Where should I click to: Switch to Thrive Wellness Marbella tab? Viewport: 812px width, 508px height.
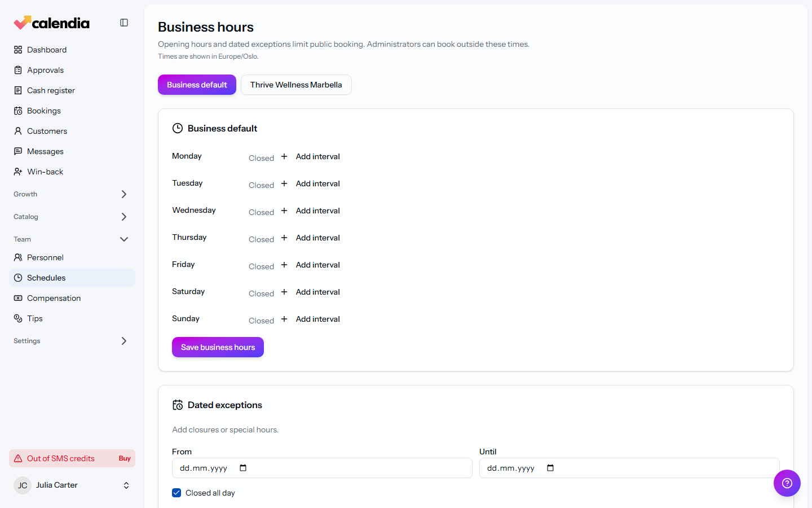pyautogui.click(x=296, y=85)
